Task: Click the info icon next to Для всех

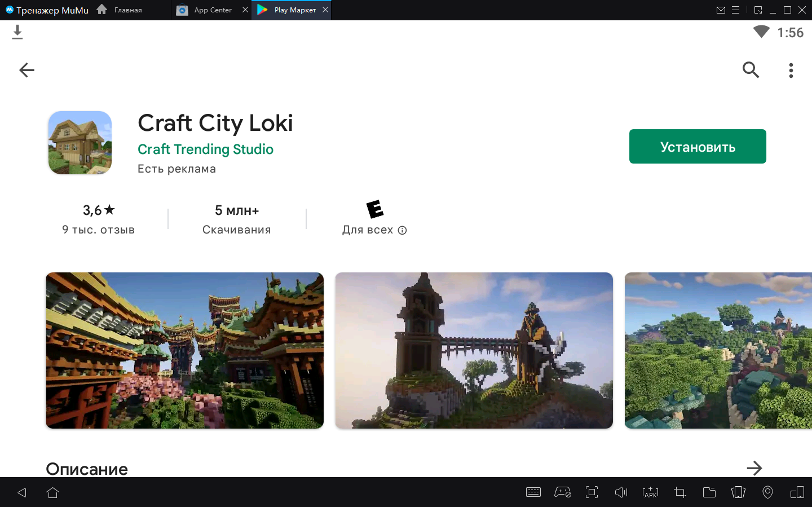Action: [x=402, y=230]
